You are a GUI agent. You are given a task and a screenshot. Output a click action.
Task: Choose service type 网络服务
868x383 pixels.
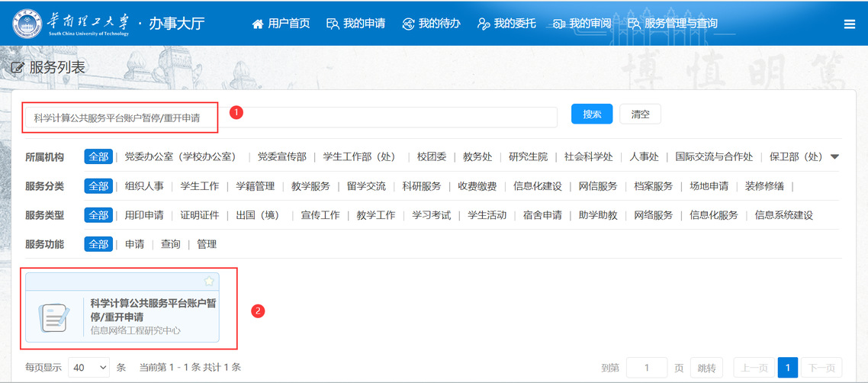(x=653, y=214)
